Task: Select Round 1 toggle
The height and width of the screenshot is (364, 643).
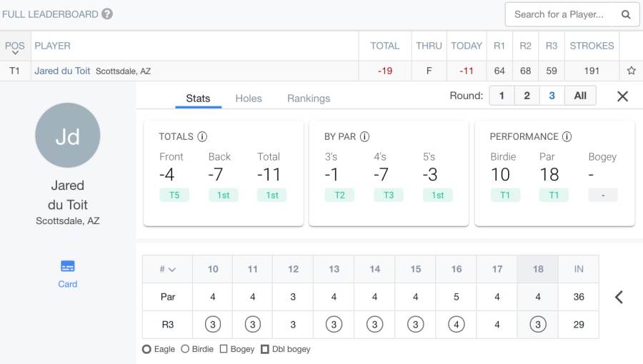Action: 502,96
